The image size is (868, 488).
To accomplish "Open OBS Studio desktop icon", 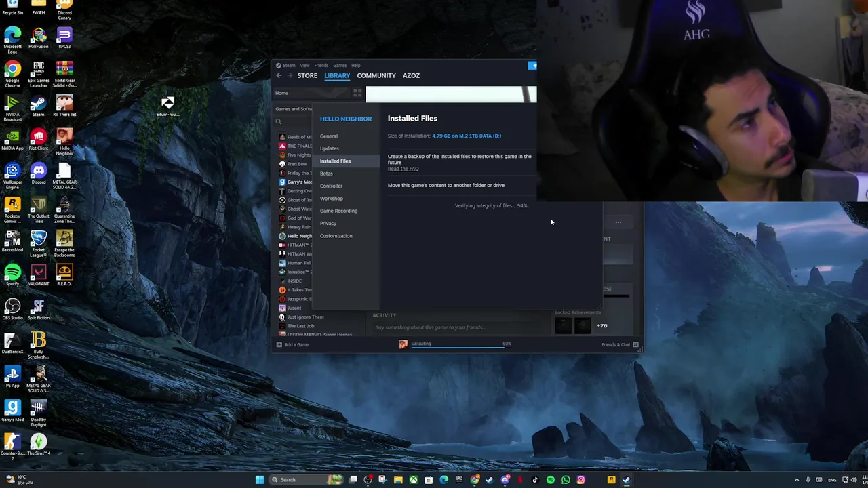I will coord(12,309).
